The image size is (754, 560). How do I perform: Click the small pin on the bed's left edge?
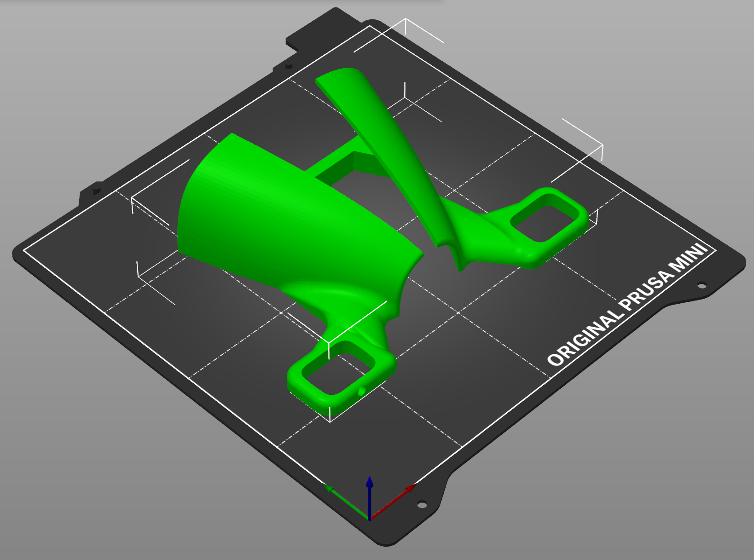tap(96, 189)
